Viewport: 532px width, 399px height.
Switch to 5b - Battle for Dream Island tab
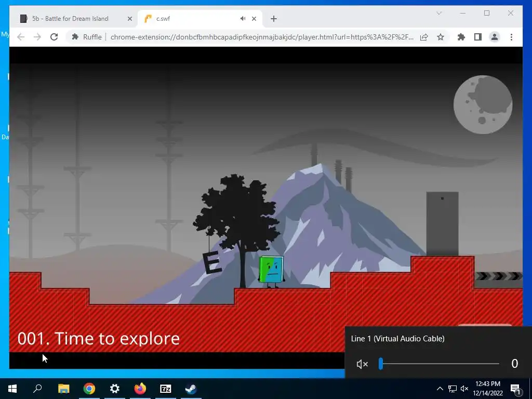tap(70, 19)
